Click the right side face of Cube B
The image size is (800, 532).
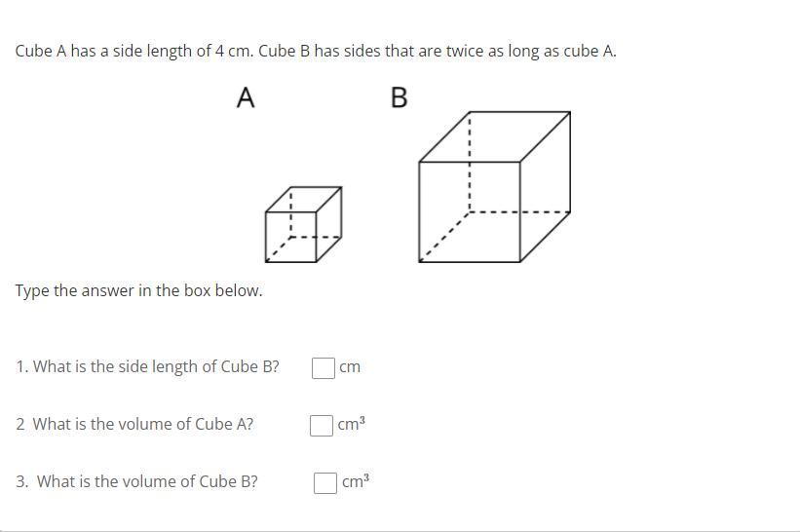(x=545, y=187)
